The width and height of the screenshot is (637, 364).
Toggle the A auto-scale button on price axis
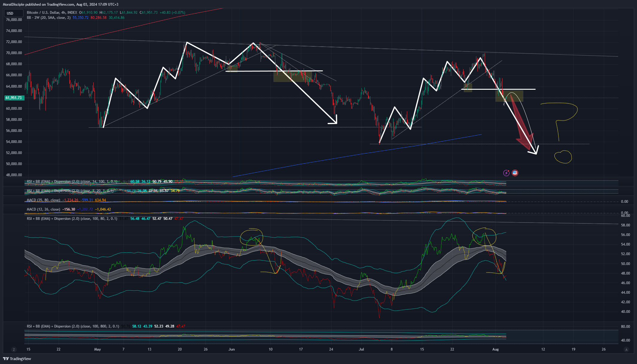point(627,349)
